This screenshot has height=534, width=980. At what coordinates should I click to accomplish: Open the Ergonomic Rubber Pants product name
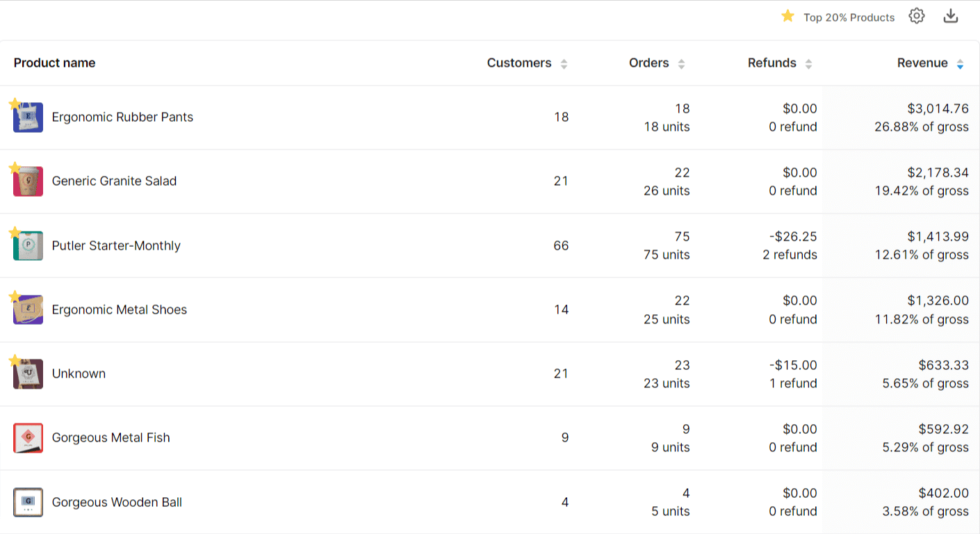pos(122,118)
